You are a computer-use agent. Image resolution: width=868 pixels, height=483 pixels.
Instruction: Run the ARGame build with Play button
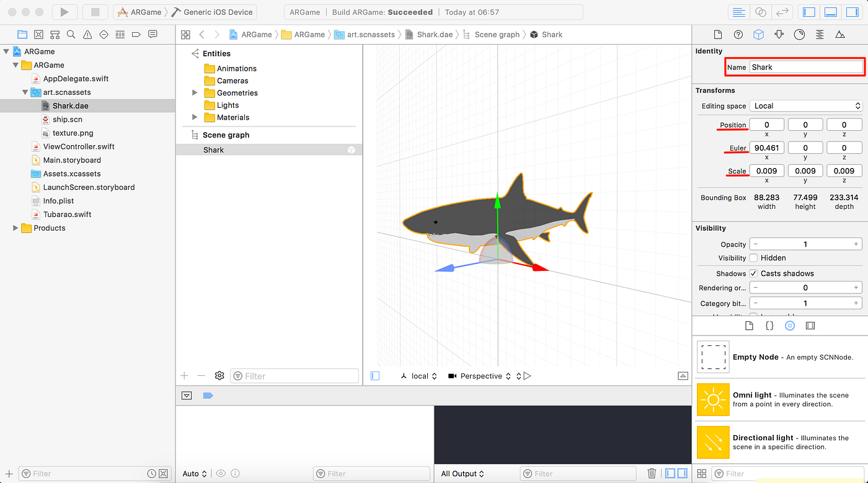point(64,12)
